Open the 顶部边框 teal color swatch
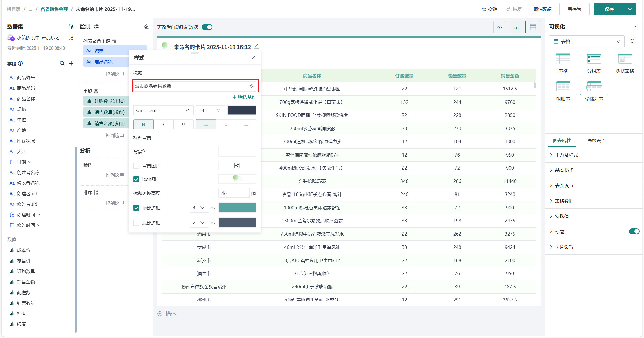The image size is (644, 338). [237, 208]
